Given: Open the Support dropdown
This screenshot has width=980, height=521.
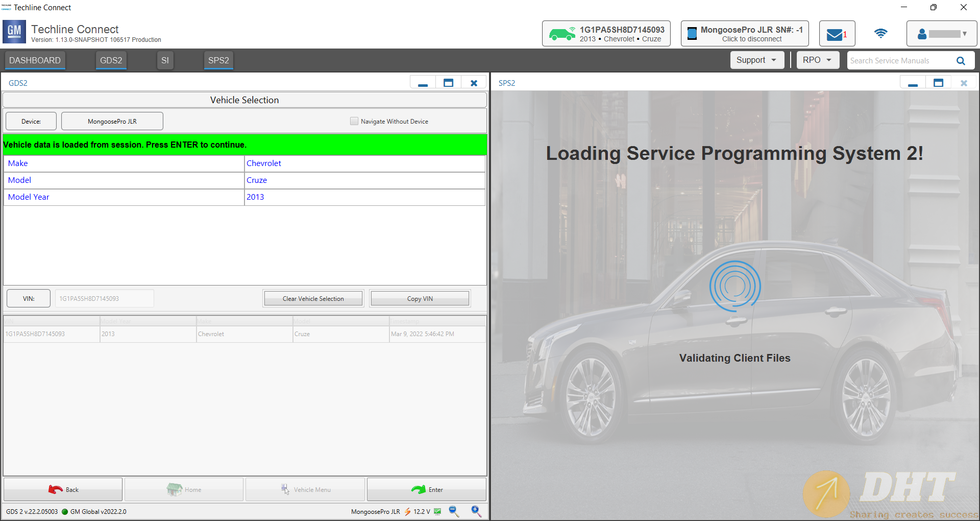Looking at the screenshot, I should 756,60.
